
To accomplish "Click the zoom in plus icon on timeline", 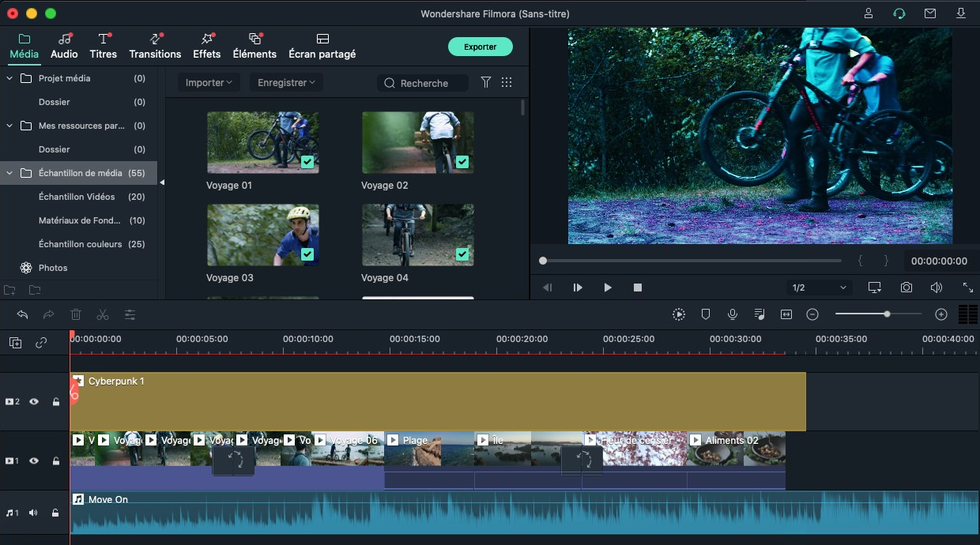I will [x=940, y=314].
